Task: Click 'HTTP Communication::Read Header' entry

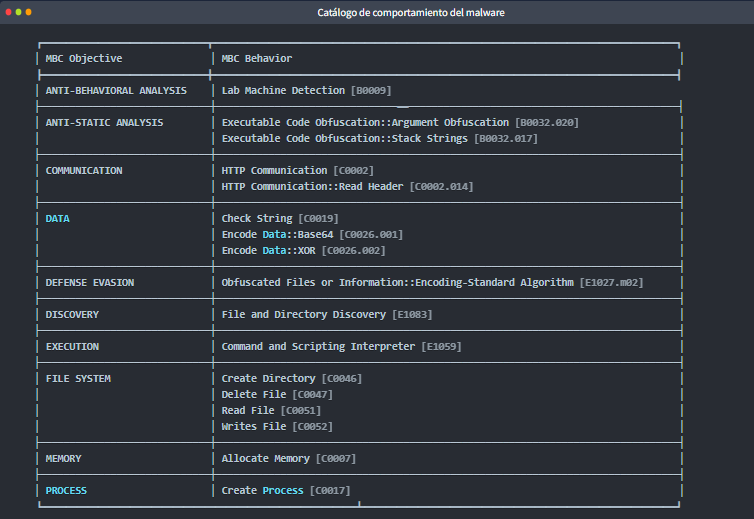Action: tap(312, 187)
